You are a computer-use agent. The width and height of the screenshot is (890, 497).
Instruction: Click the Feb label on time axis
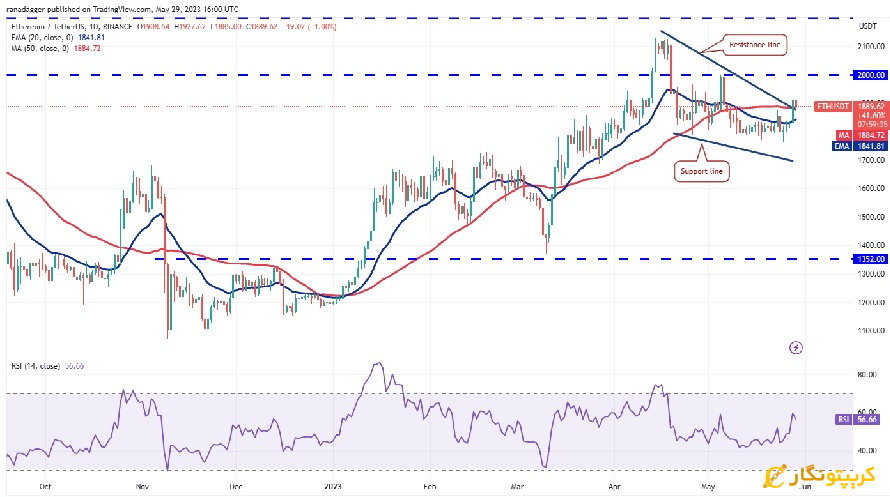point(430,487)
